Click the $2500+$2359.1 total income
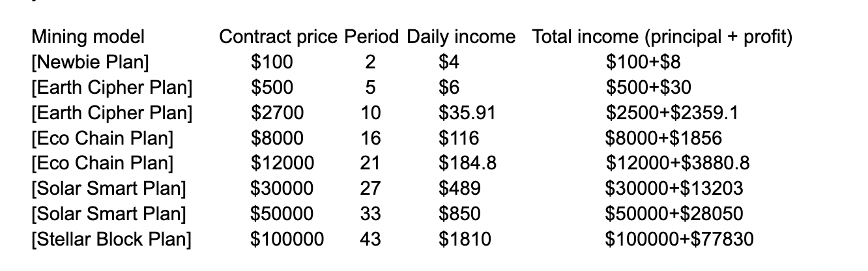 (x=672, y=113)
